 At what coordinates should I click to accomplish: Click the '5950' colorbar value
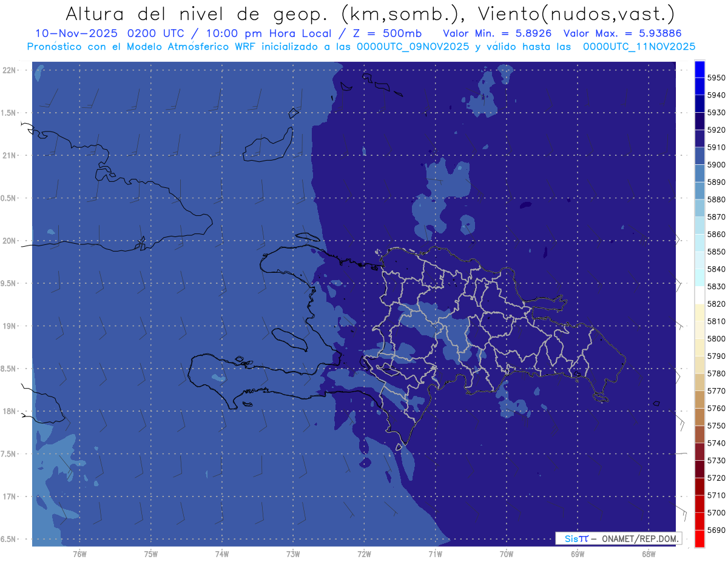[716, 78]
